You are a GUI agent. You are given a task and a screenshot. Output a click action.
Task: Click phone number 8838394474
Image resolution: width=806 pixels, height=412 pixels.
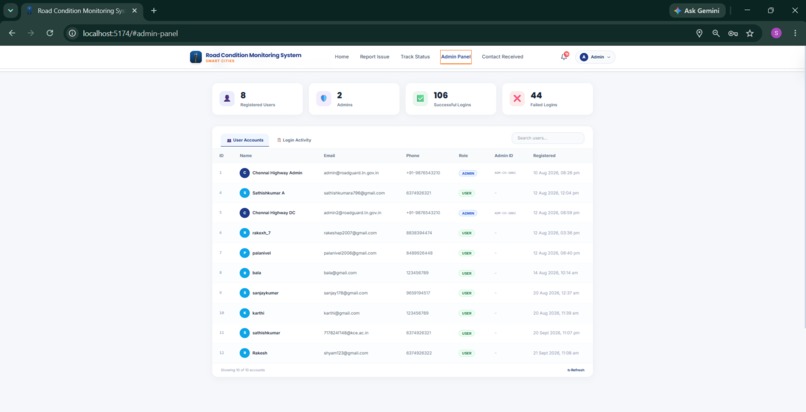pos(419,233)
